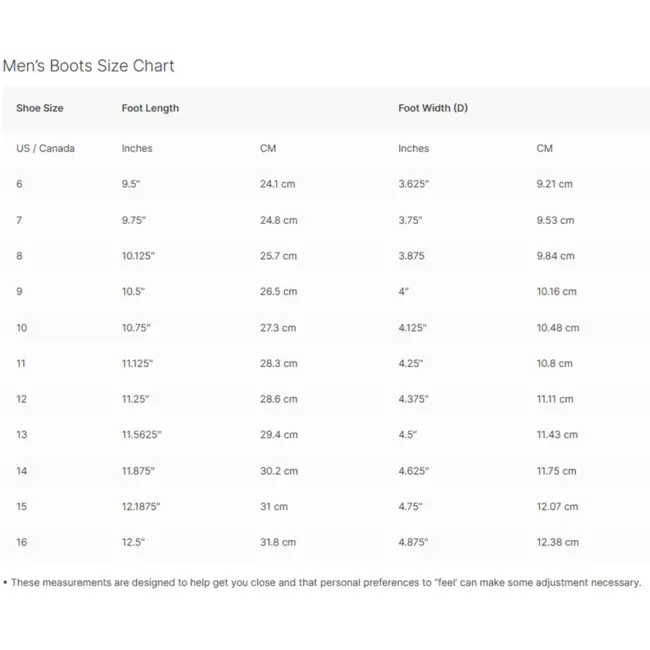Click the 31 cm foot length value
650x650 pixels.
click(273, 507)
